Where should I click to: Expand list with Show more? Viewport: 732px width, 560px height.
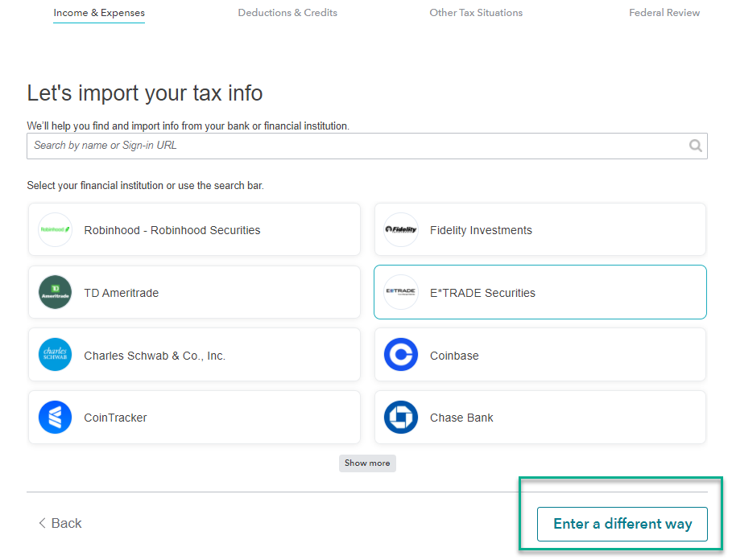coord(367,463)
